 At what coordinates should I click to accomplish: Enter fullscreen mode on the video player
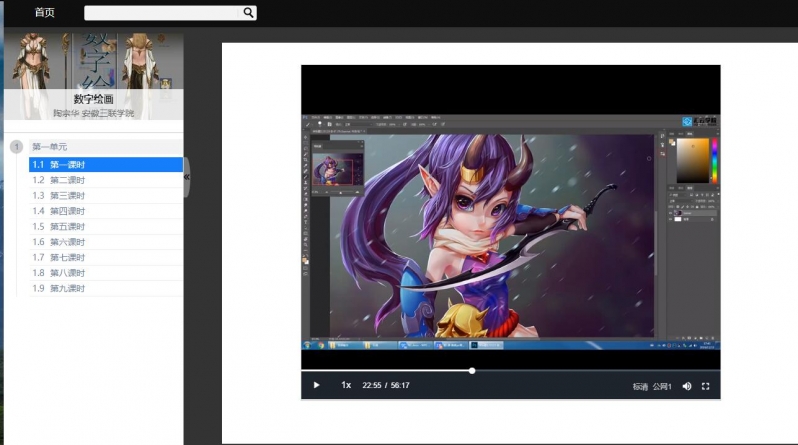(706, 386)
